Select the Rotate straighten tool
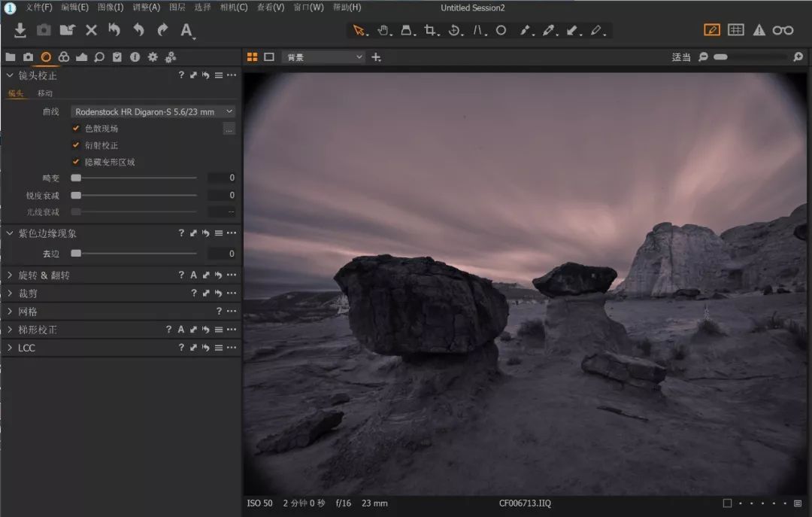Image resolution: width=812 pixels, height=517 pixels. point(454,31)
